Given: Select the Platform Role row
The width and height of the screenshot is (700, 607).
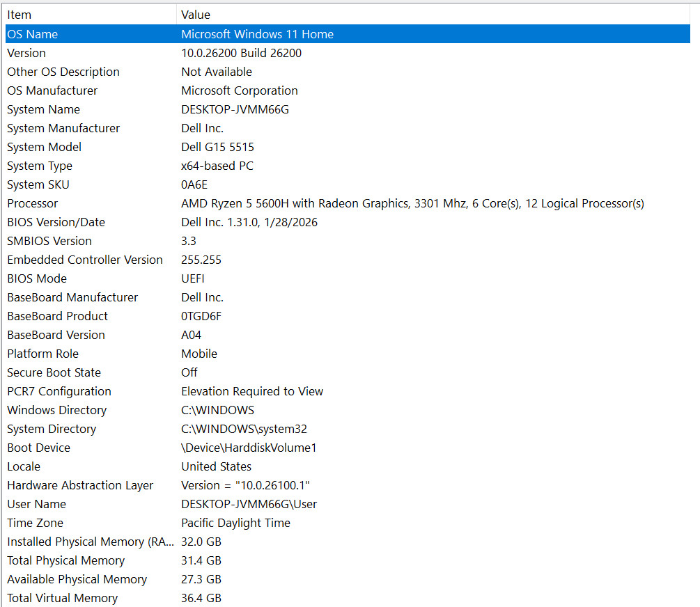Looking at the screenshot, I should point(348,354).
